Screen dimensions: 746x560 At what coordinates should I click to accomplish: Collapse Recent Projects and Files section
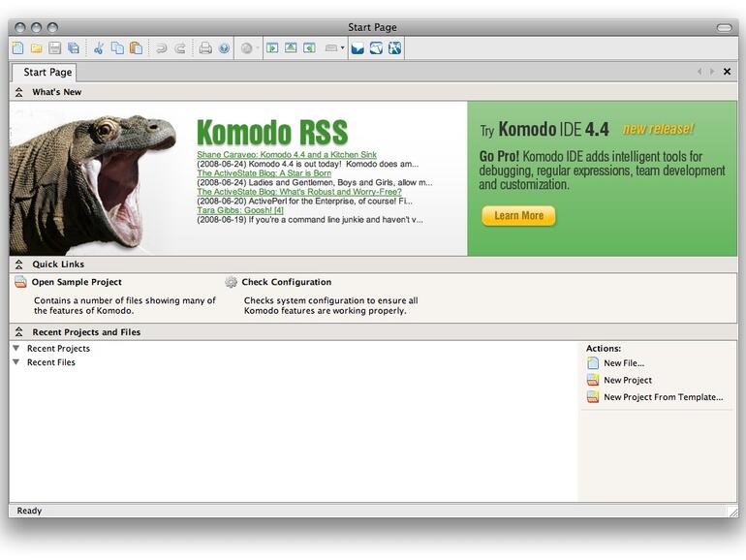pos(19,332)
